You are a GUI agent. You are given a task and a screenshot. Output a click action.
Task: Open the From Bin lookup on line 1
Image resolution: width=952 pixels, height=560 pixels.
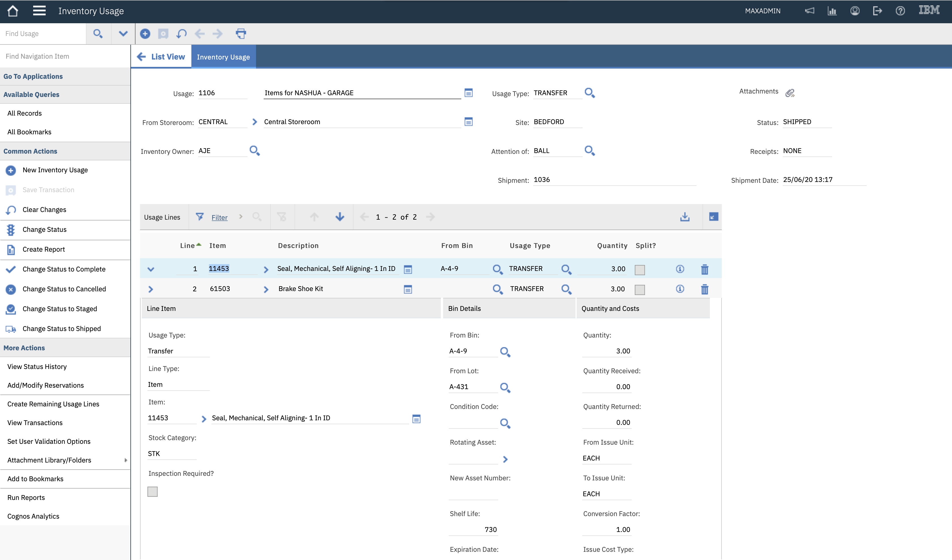tap(497, 269)
